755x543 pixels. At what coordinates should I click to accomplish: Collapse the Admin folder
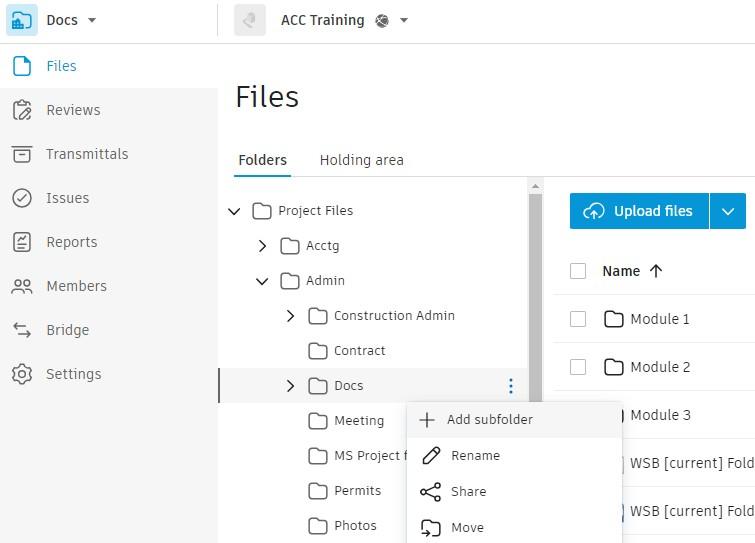click(x=262, y=281)
